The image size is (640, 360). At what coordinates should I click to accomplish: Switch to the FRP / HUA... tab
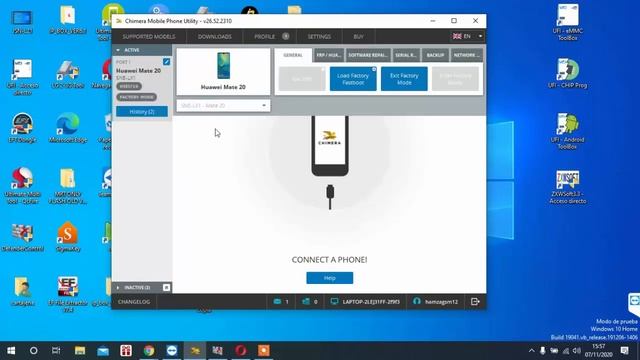click(329, 55)
